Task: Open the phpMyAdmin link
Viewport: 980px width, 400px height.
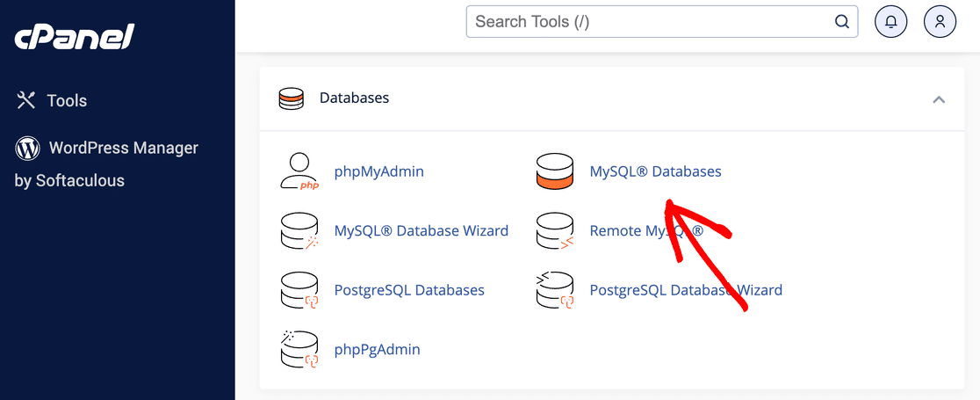Action: pyautogui.click(x=378, y=171)
